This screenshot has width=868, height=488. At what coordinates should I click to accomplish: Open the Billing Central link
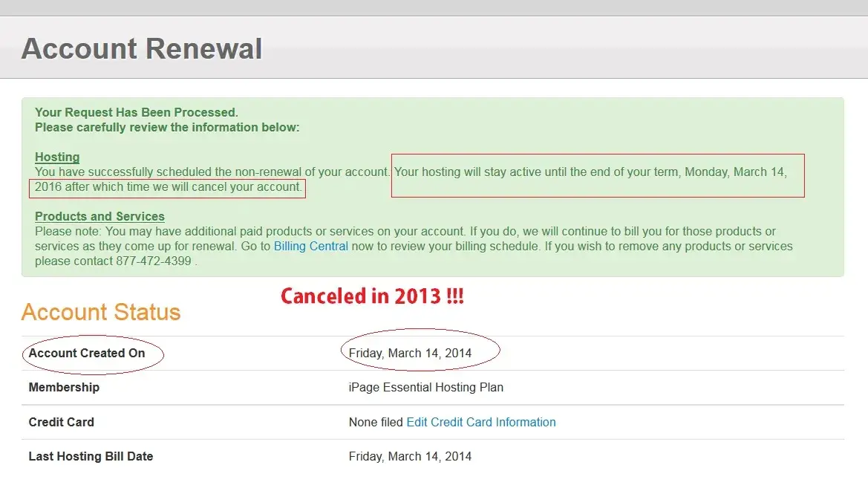[310, 247]
